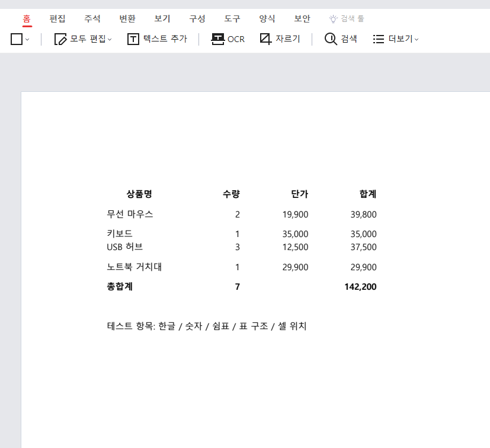Click the quantity 2 for 무선 마우스

coord(238,215)
